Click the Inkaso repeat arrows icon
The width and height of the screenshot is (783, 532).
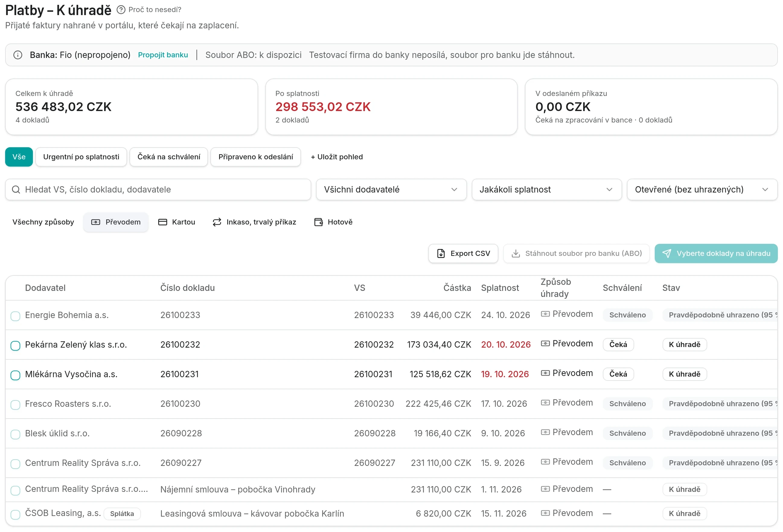click(217, 222)
